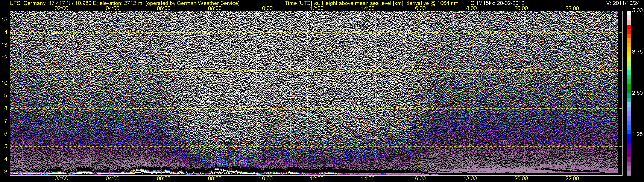Click the 12:00 time label at top
Viewport: 644px width, 182px height.
click(317, 8)
